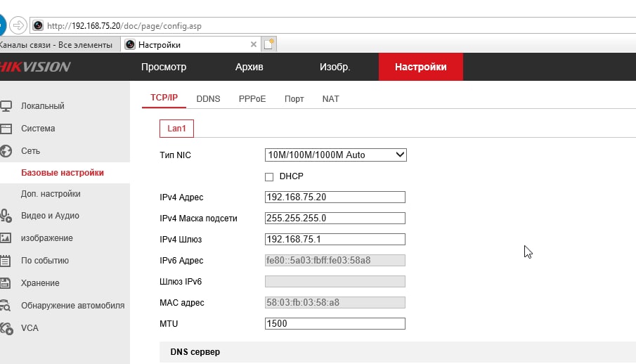Click the изображение picture icon
The width and height of the screenshot is (636, 364).
(x=6, y=238)
